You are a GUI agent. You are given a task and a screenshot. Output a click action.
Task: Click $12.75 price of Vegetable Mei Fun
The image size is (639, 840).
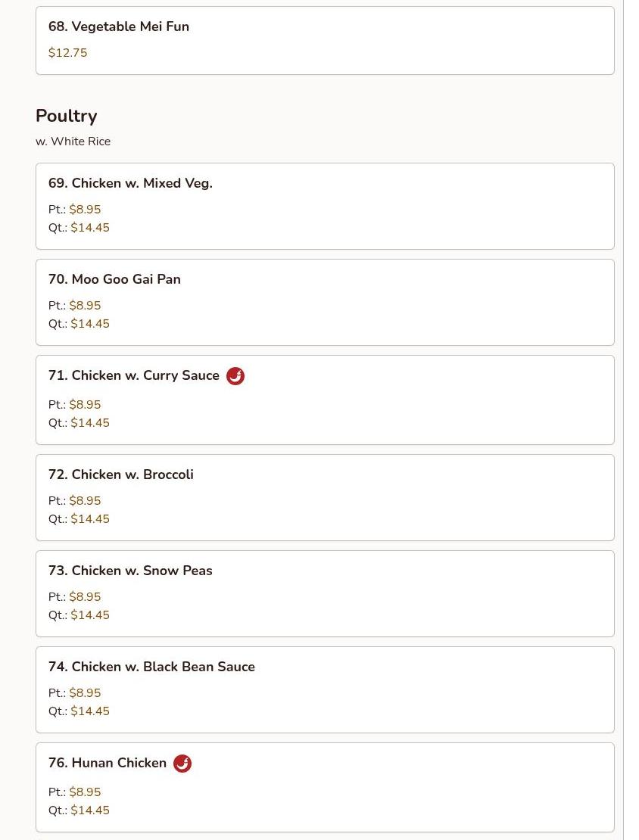[x=68, y=53]
